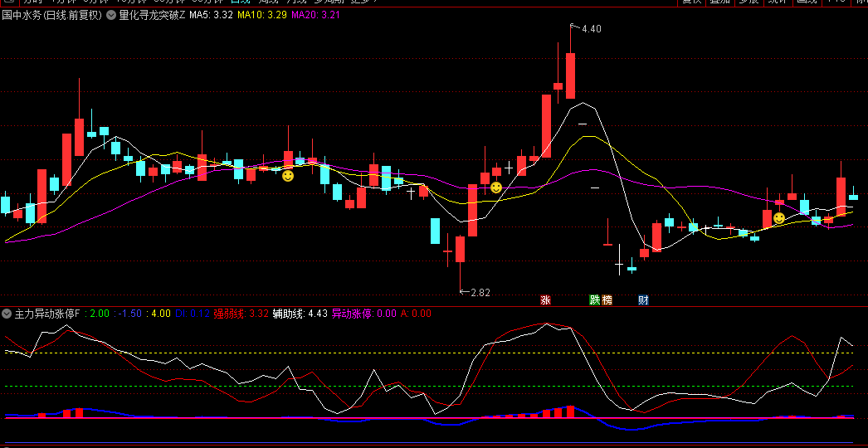Select the MA10: 3.29 legend

coord(262,16)
